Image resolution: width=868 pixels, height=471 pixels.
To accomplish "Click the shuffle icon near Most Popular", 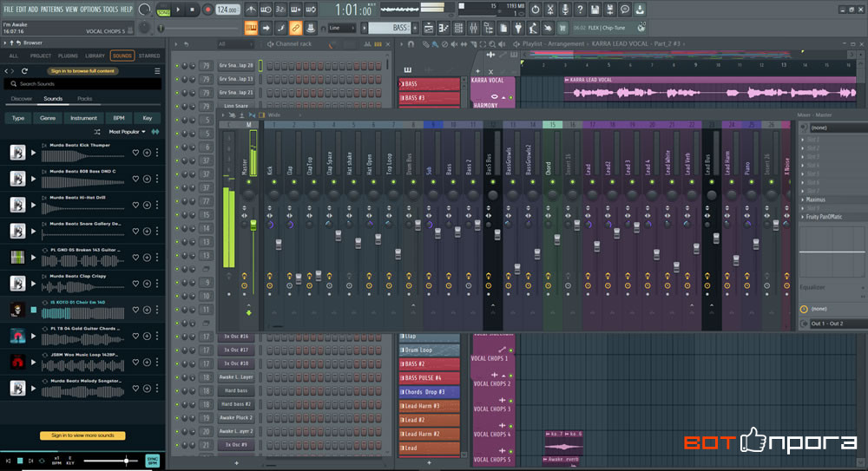I will (x=97, y=132).
